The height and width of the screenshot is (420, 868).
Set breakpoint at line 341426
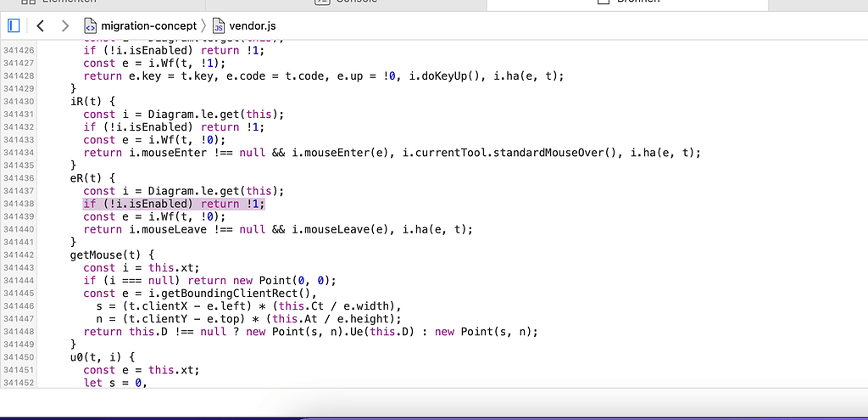(19, 50)
